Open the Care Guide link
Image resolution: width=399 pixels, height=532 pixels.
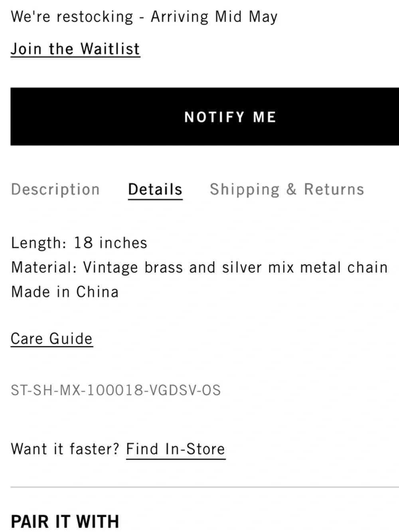click(51, 339)
